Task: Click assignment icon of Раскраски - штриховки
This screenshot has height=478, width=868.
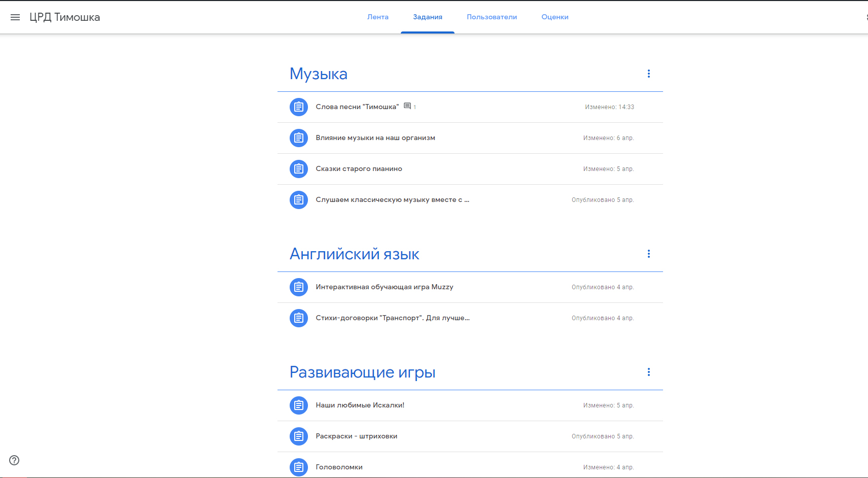Action: click(299, 436)
